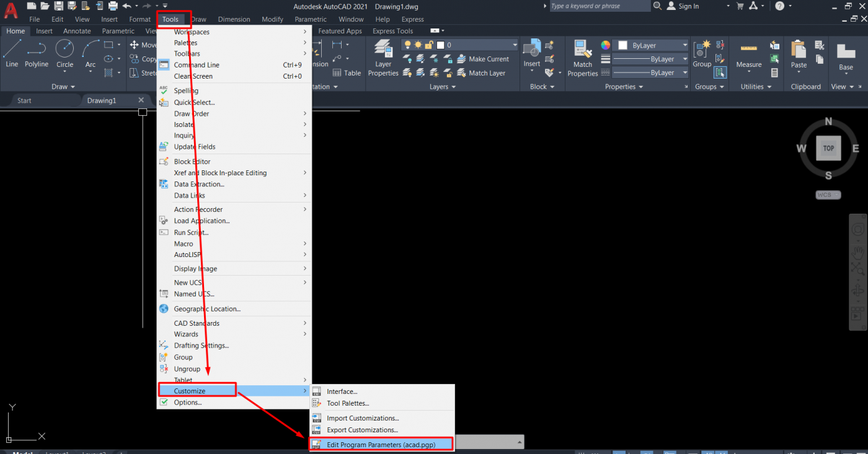Viewport: 868px width, 454px height.
Task: Click the keyword search input field
Action: (599, 6)
